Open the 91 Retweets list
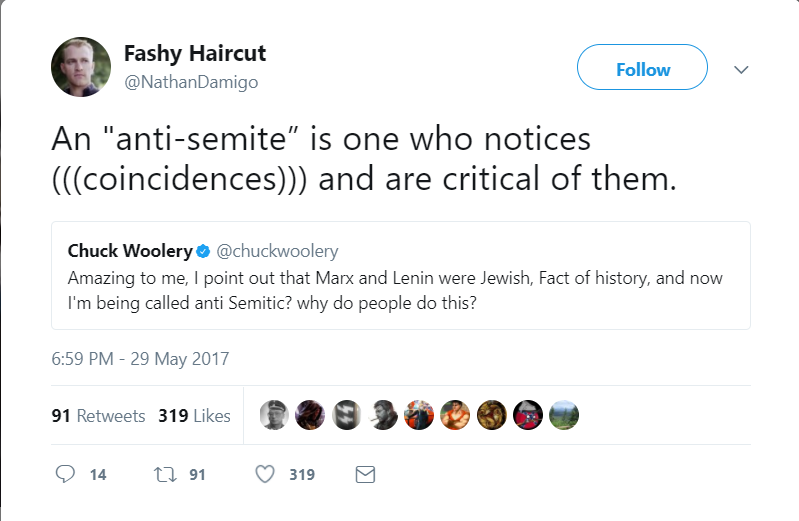799x521 pixels. click(98, 416)
